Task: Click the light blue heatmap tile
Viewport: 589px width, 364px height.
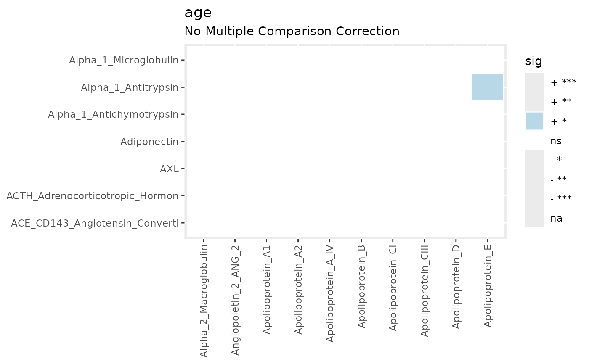Action: point(488,87)
